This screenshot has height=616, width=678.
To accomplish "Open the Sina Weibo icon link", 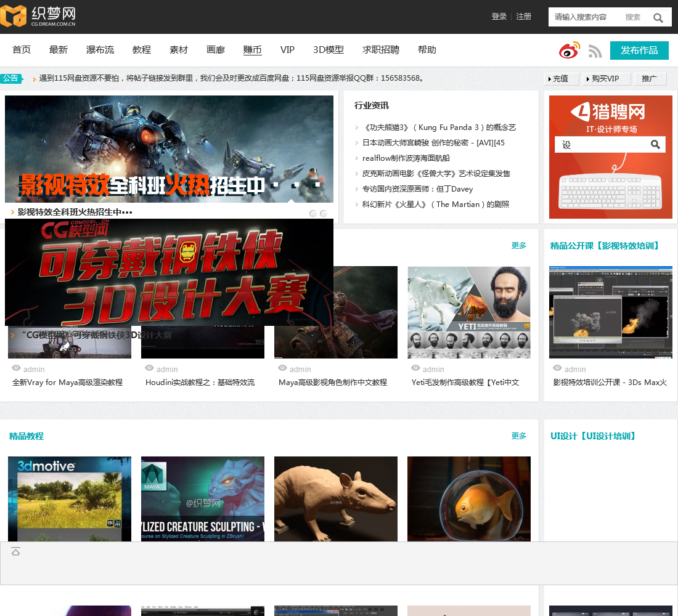I will tap(569, 51).
